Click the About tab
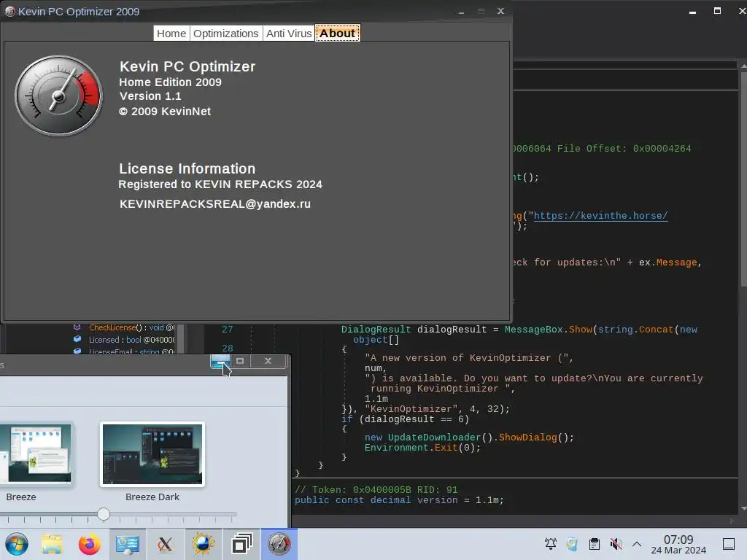The image size is (747, 560). 337,34
